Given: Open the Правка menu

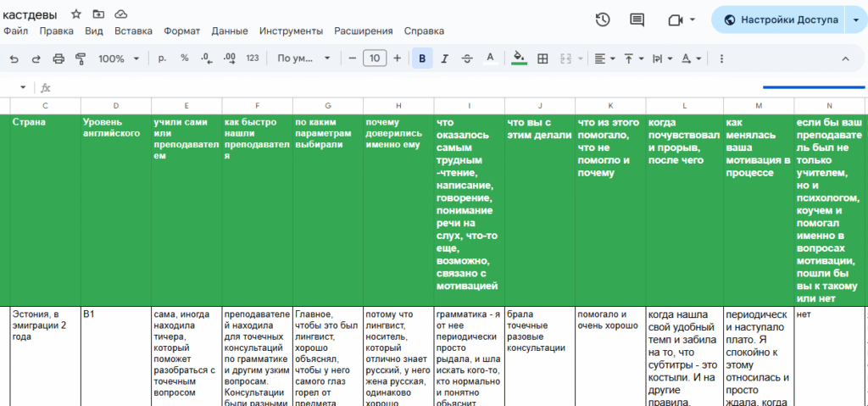Looking at the screenshot, I should pyautogui.click(x=57, y=31).
